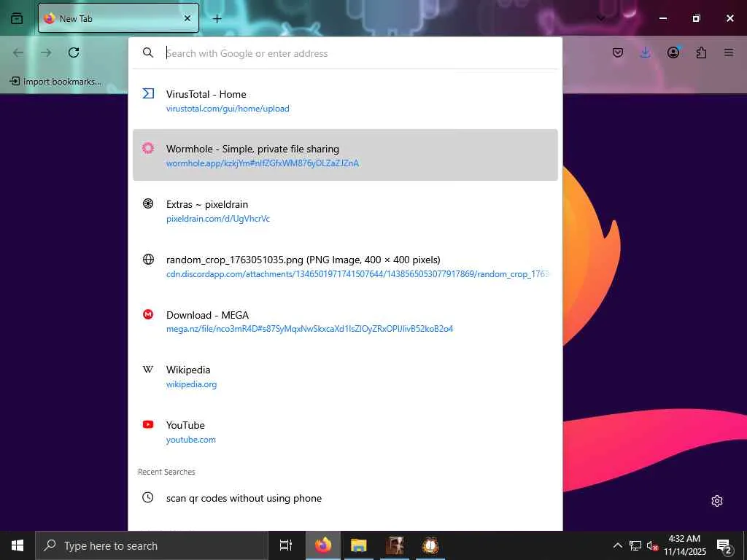Viewport: 747px width, 560px height.
Task: Reload the current page
Action: click(74, 52)
